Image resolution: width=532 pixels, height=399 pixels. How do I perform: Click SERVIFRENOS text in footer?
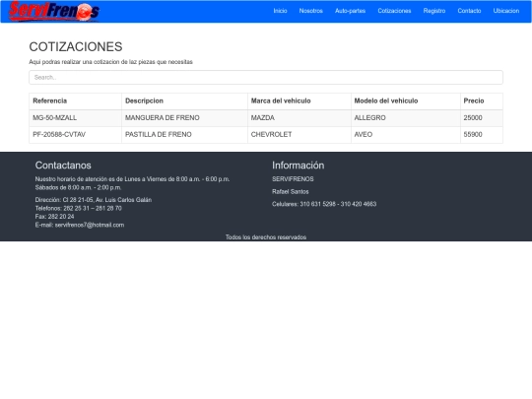pyautogui.click(x=293, y=179)
